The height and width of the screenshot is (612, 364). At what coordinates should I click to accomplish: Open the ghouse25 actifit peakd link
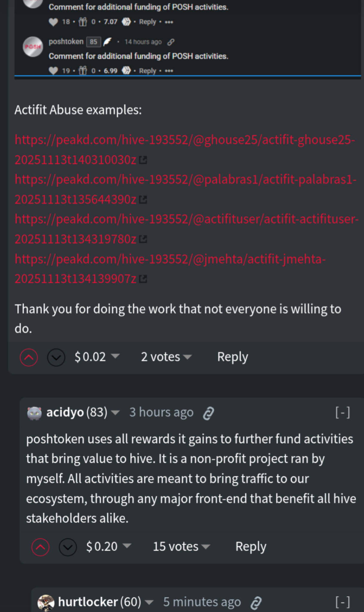(185, 150)
